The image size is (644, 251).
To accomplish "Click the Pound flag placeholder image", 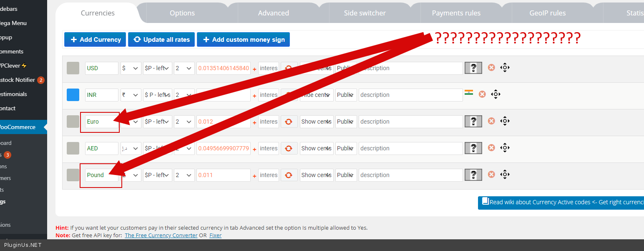I will tap(473, 175).
